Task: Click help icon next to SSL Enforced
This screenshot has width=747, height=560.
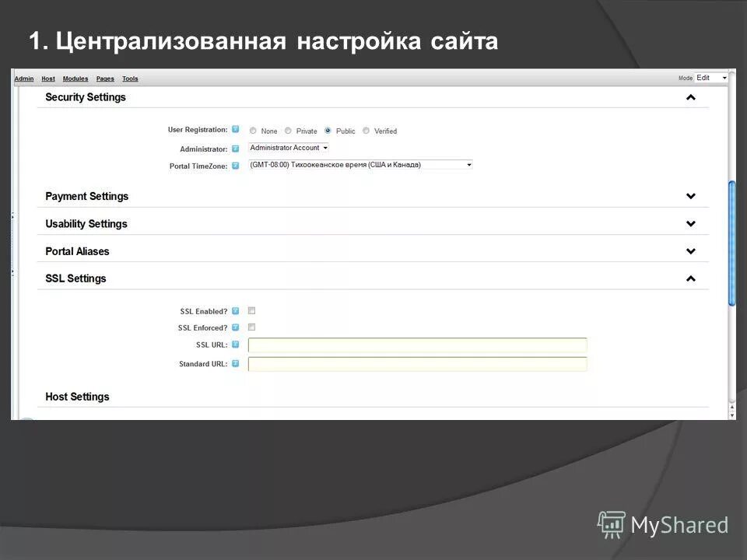Action: [x=235, y=327]
